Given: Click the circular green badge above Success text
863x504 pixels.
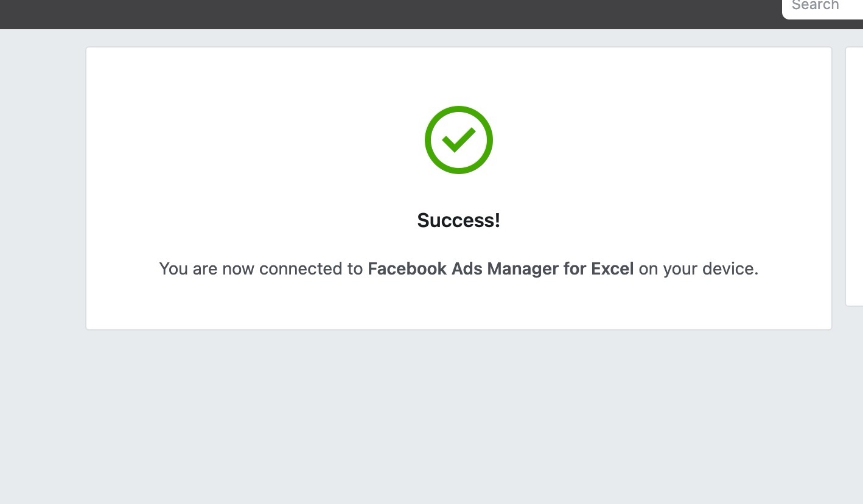Looking at the screenshot, I should (x=458, y=140).
